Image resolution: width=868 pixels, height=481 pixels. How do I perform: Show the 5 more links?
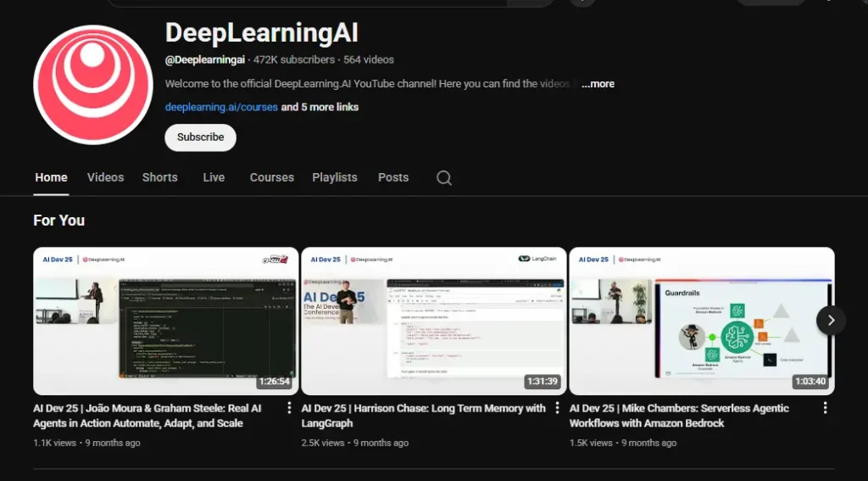point(320,107)
